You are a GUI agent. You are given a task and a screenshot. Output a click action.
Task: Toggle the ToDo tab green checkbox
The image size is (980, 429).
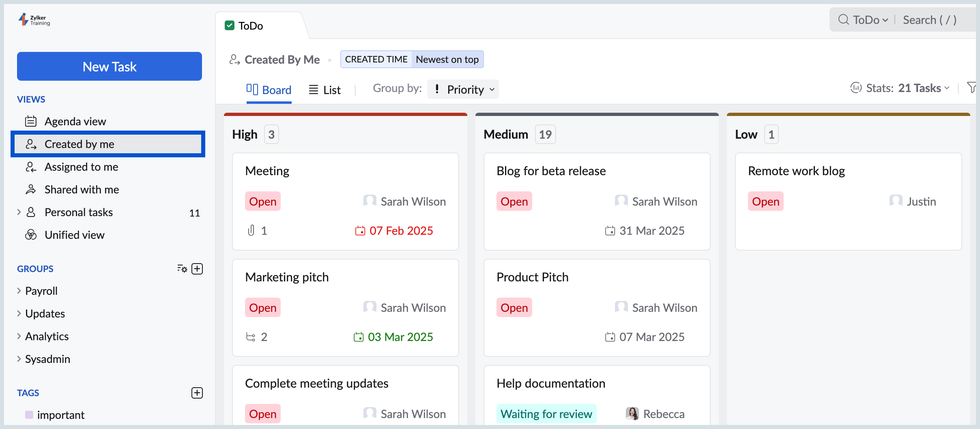point(230,26)
